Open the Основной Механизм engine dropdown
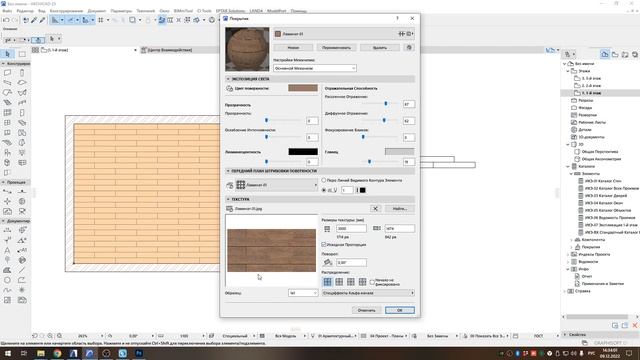The width and height of the screenshot is (640, 360). click(x=315, y=68)
